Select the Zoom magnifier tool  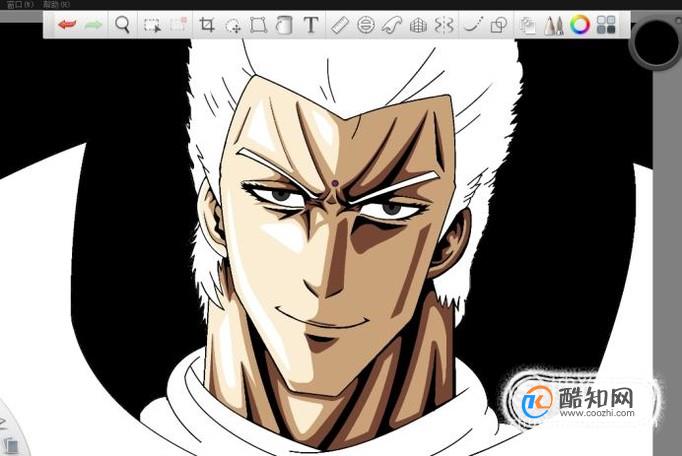[x=123, y=25]
